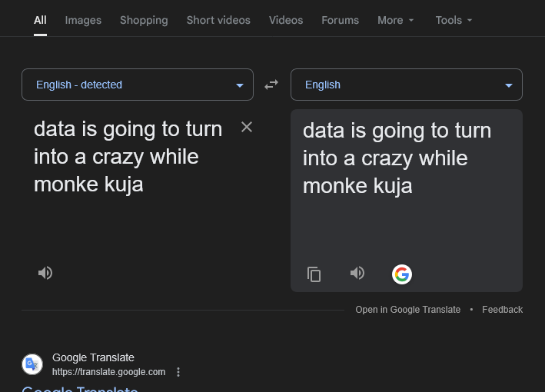This screenshot has height=392, width=545.
Task: Open the More search filters menu
Action: pyautogui.click(x=396, y=20)
